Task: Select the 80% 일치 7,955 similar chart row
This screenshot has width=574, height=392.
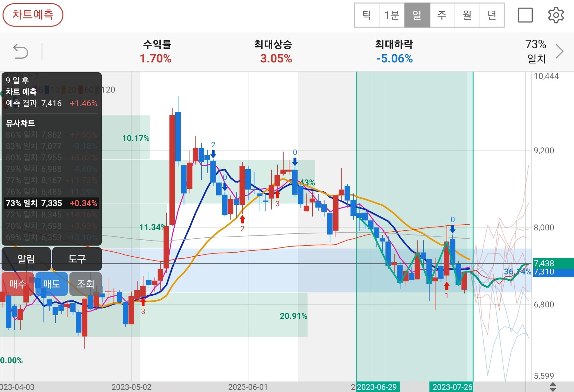Action: pos(52,157)
